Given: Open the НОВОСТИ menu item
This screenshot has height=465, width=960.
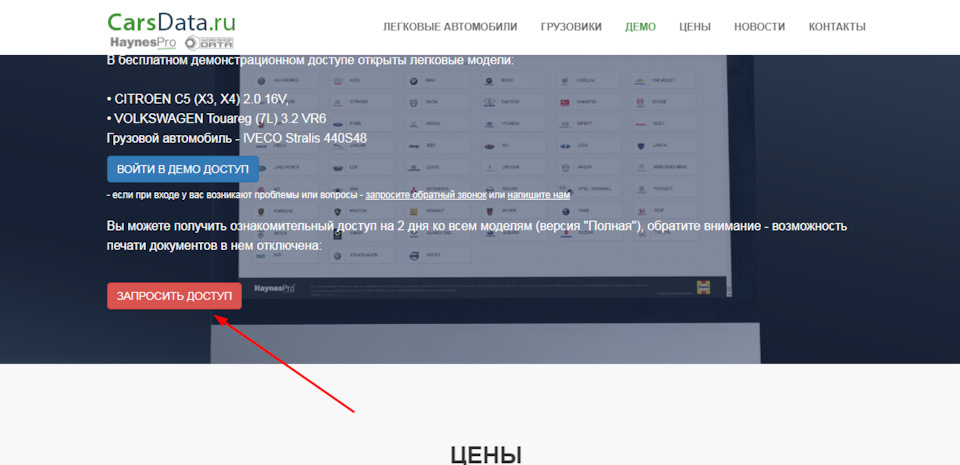Looking at the screenshot, I should [x=760, y=27].
